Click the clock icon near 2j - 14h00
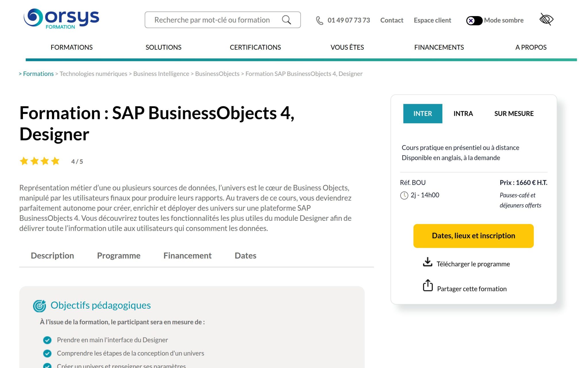588x368 pixels. [x=404, y=195]
